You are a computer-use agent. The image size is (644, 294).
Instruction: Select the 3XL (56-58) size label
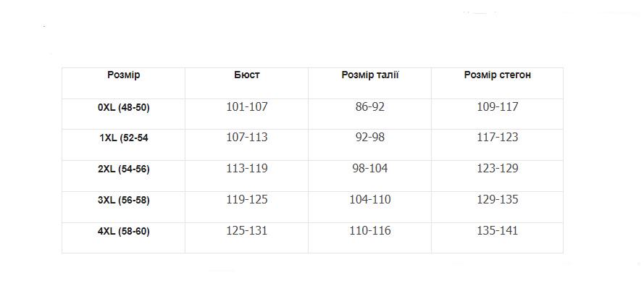123,200
